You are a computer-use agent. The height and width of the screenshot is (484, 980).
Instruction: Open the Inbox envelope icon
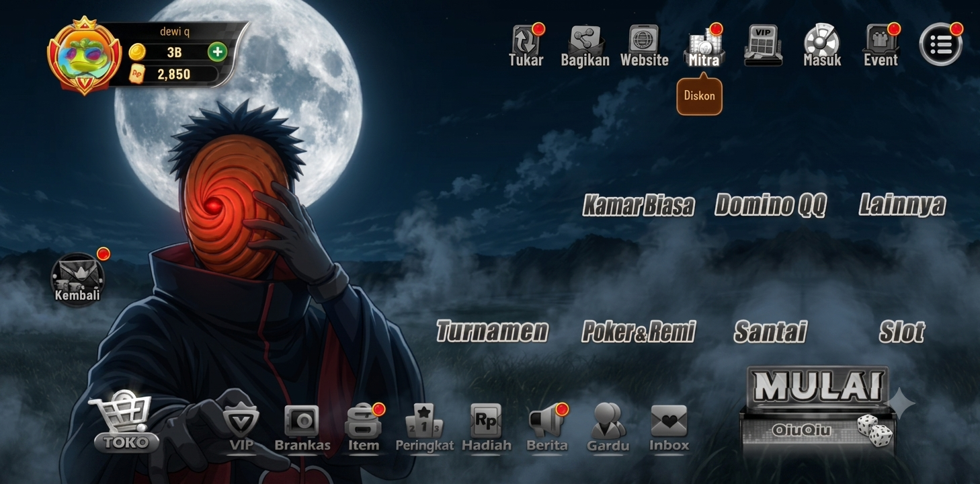point(669,428)
